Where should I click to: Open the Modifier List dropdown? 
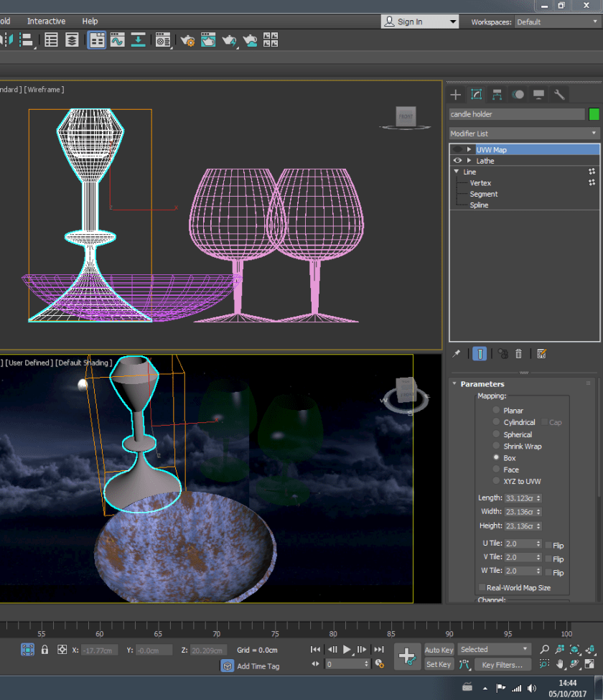point(523,134)
